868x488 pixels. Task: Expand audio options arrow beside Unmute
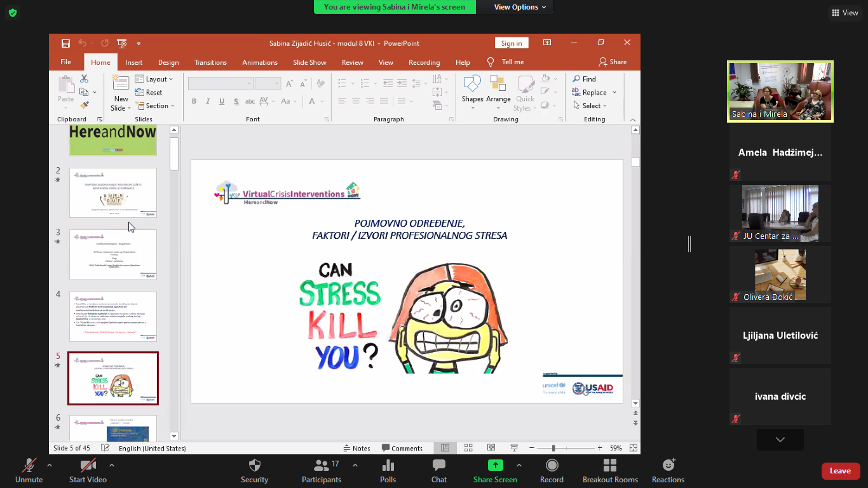click(50, 465)
